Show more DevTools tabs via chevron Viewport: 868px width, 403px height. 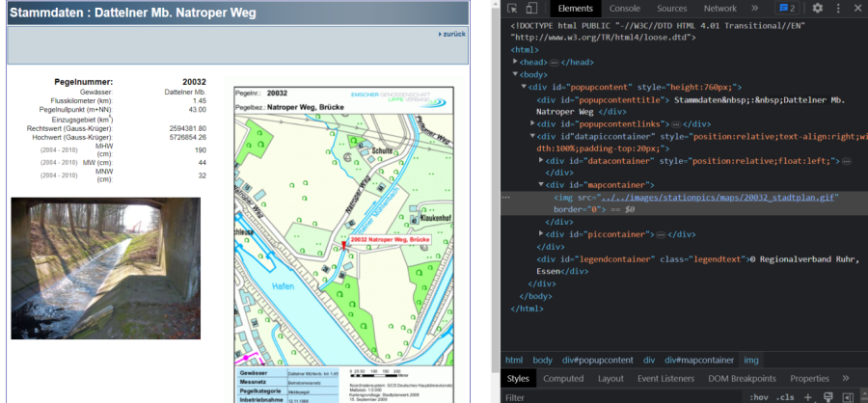point(755,8)
